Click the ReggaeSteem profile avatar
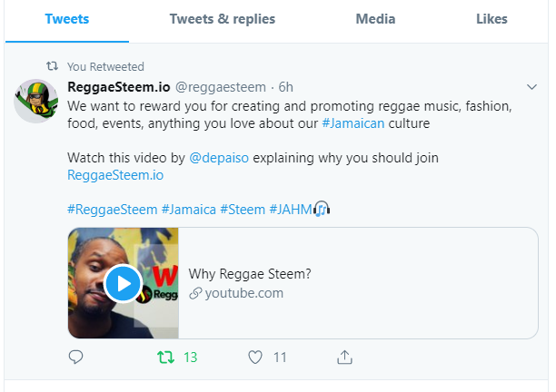 [x=35, y=101]
